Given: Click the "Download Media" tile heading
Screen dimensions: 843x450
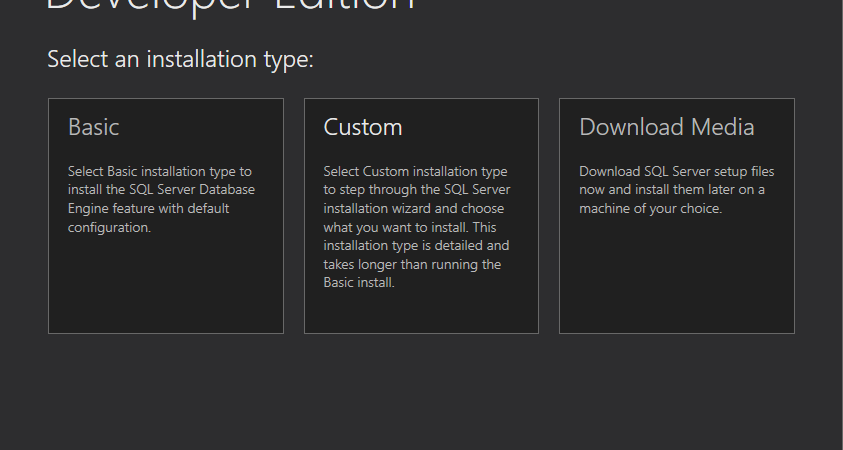Looking at the screenshot, I should (666, 127).
